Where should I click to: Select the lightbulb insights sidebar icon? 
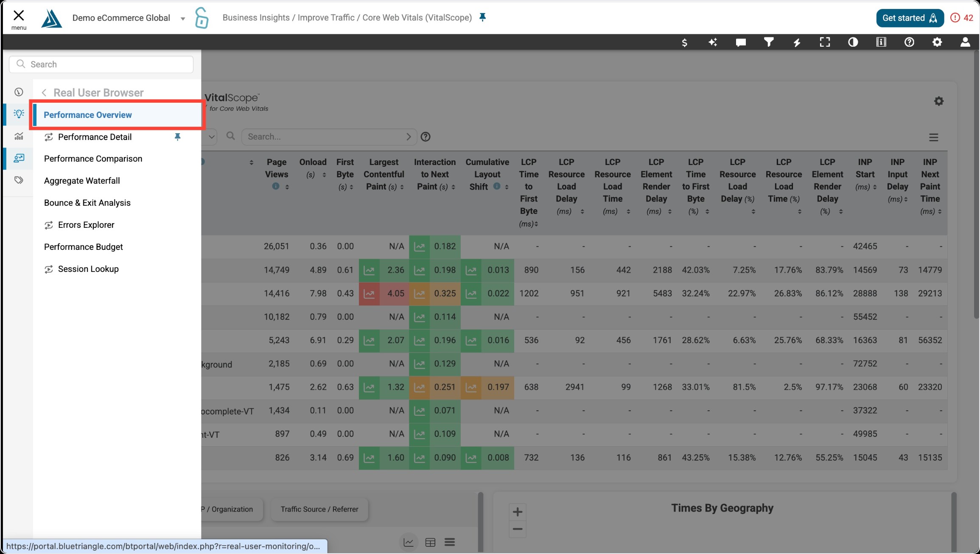[x=19, y=114]
